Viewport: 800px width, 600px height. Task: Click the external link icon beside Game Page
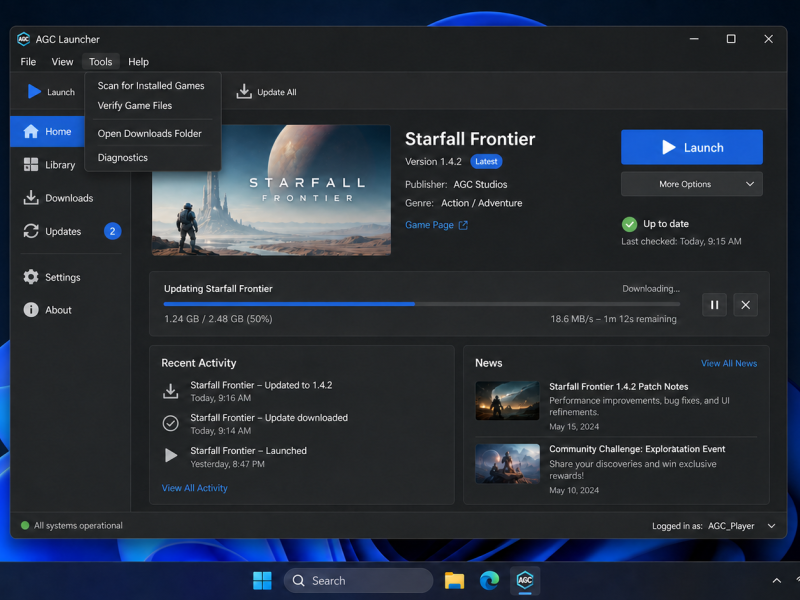(463, 225)
